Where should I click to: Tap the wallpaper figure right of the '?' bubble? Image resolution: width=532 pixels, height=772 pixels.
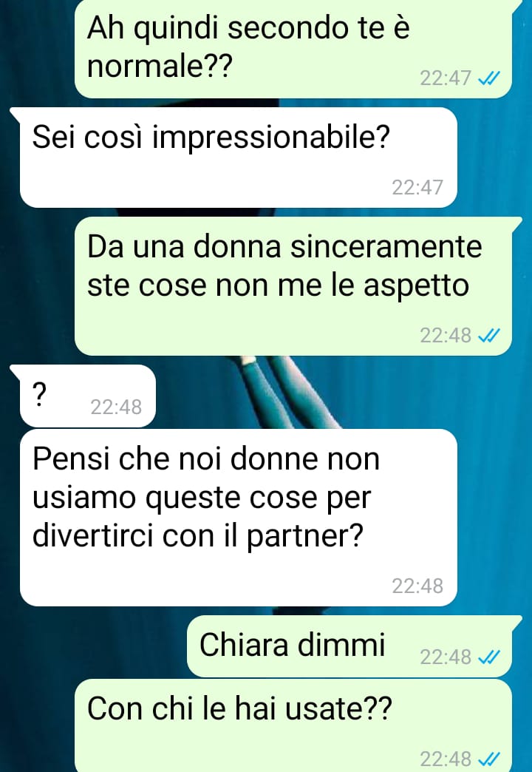290,391
